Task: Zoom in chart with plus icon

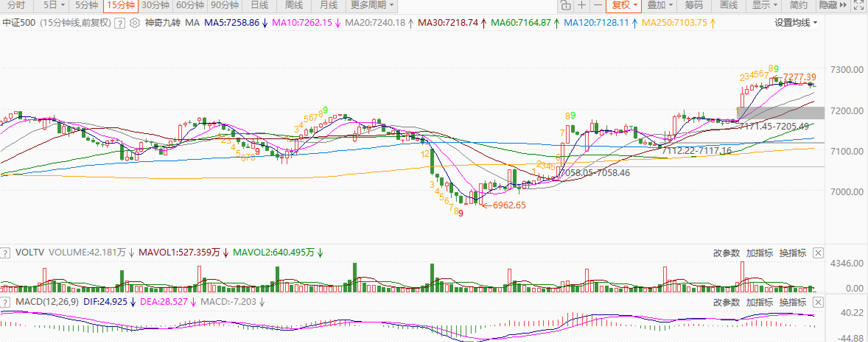Action: (582, 5)
